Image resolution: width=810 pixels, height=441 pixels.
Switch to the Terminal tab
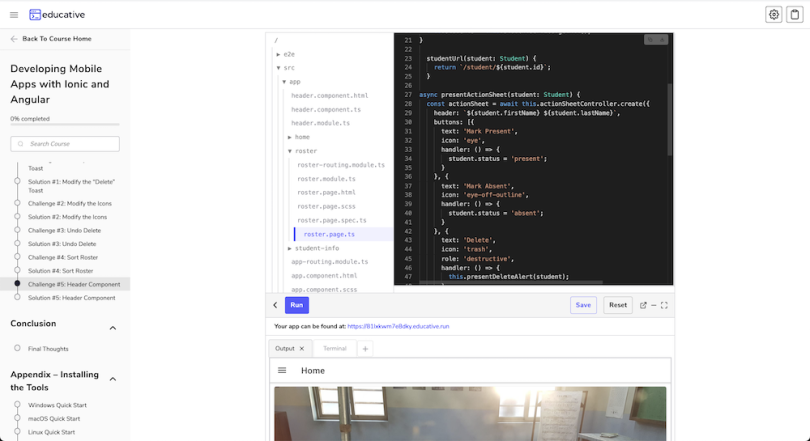point(334,348)
